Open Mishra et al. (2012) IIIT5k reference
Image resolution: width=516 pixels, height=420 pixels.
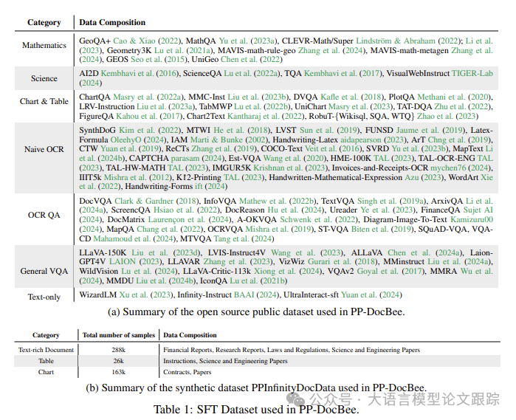138,177
